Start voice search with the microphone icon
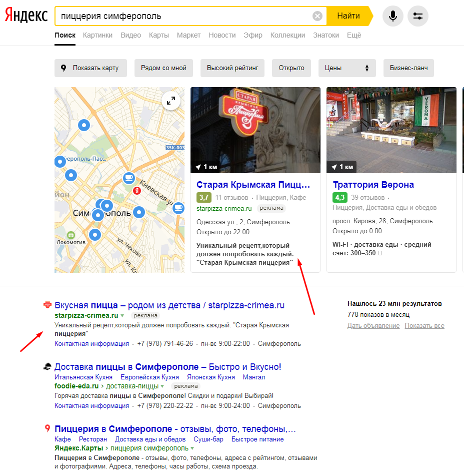 pyautogui.click(x=392, y=16)
